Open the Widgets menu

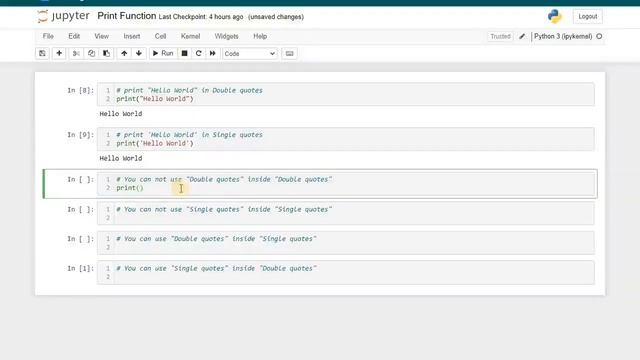(226, 36)
